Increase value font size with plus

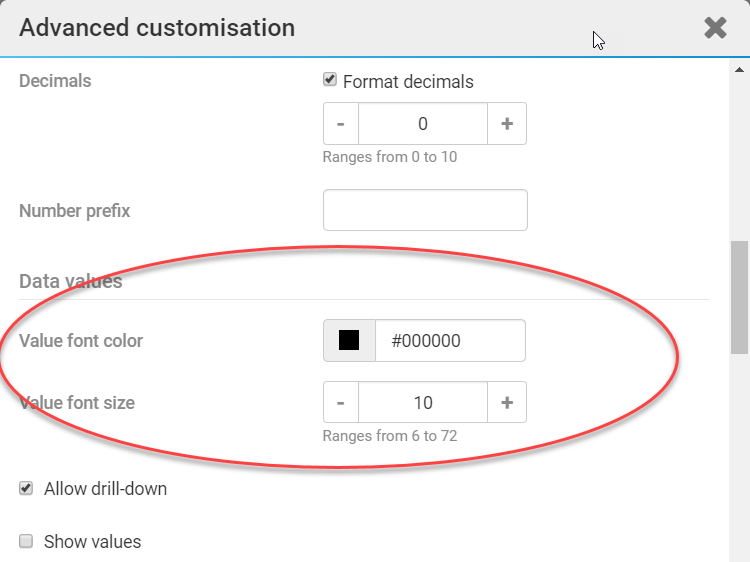(x=507, y=402)
